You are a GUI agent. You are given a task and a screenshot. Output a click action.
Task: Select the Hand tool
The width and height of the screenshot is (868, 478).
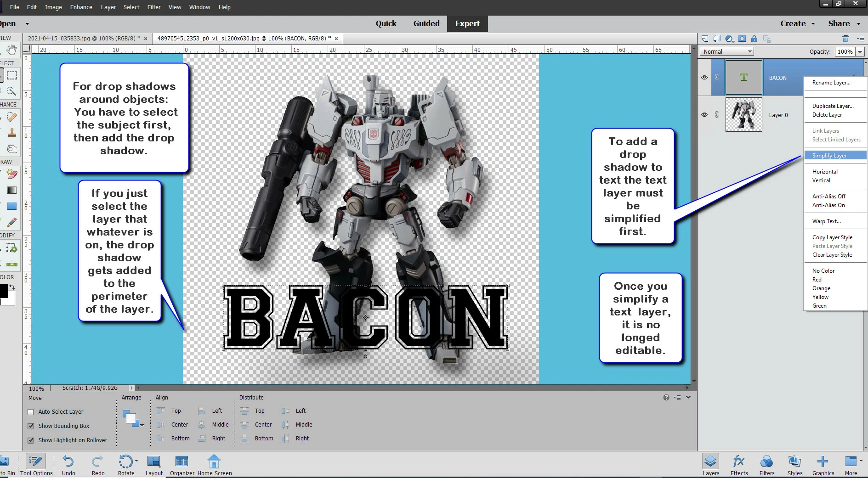(12, 50)
